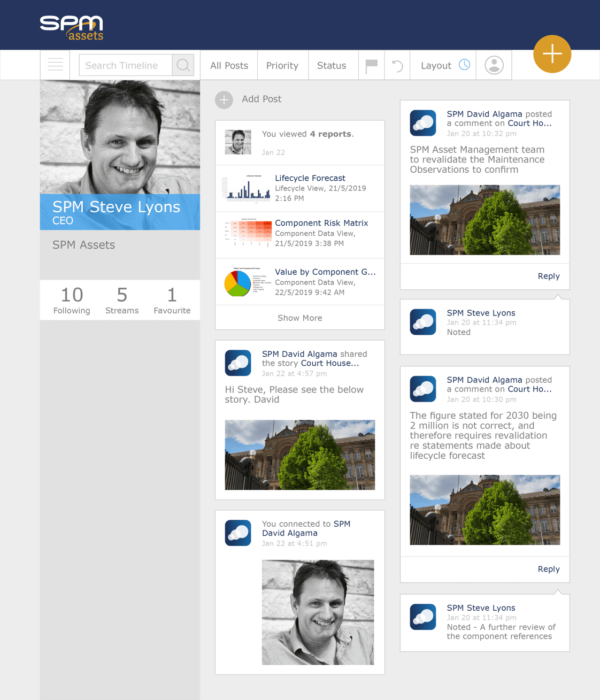Open the Status filter
This screenshot has width=600, height=700.
pos(331,65)
